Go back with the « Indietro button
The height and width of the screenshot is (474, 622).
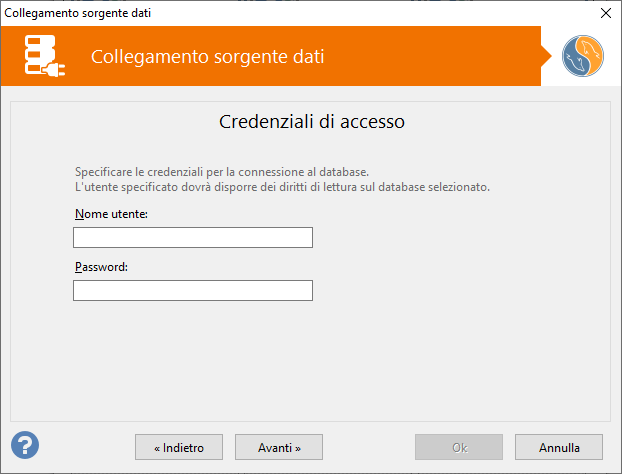click(179, 447)
